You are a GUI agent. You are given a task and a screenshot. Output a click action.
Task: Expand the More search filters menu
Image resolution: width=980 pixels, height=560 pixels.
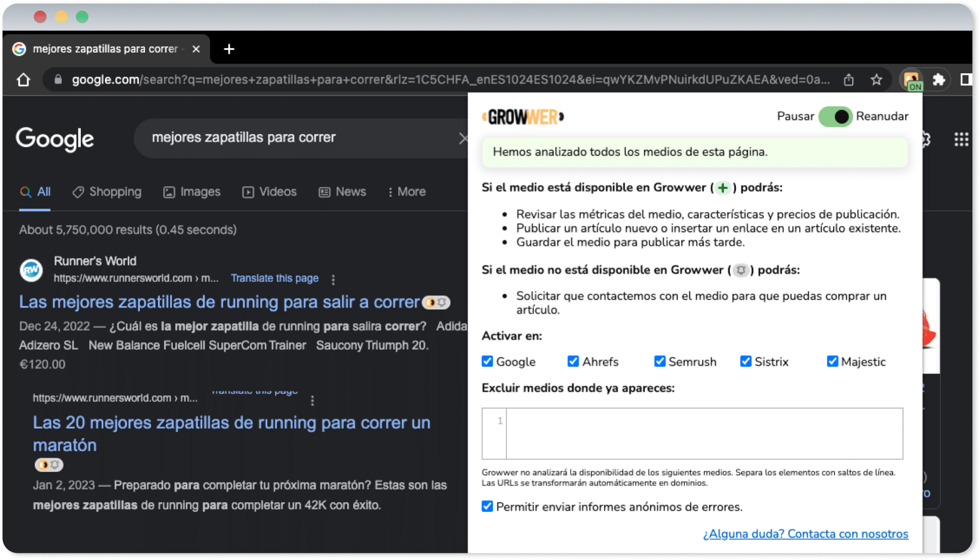[x=407, y=192]
